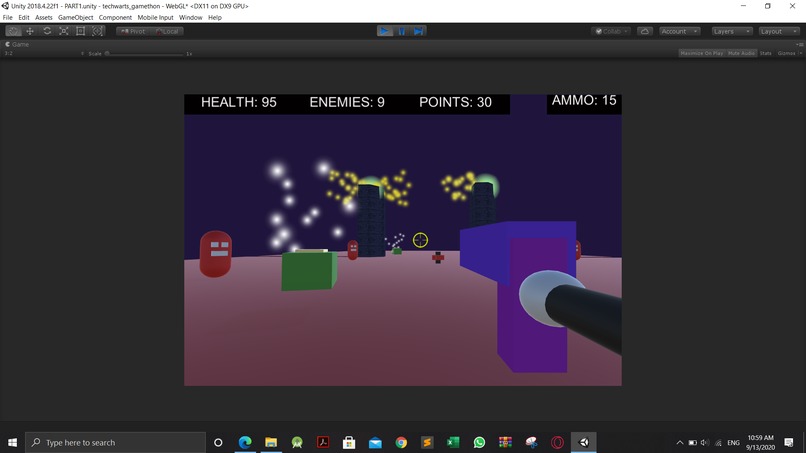
Task: Open Microsoft Edge from taskbar
Action: (x=245, y=442)
